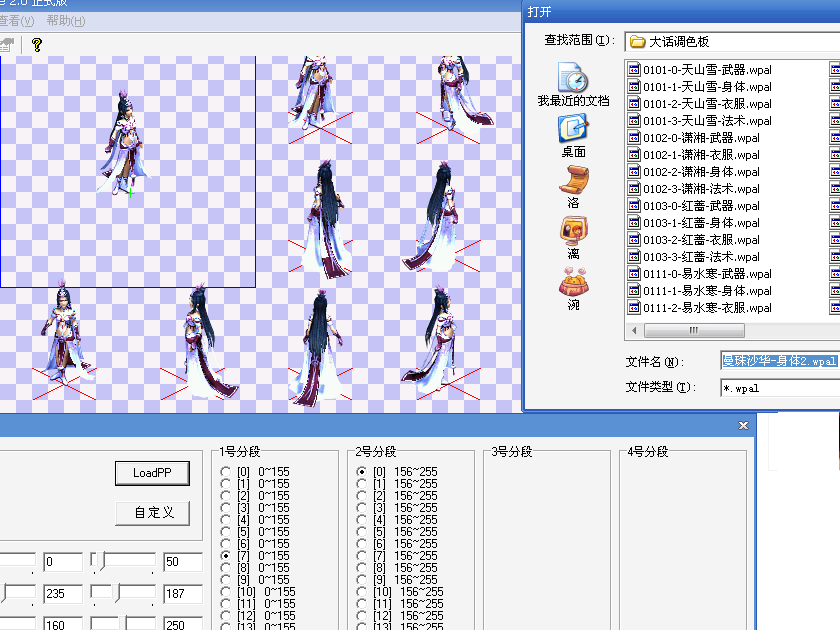Click the input field showing 187
This screenshot has height=630, width=840.
point(183,594)
